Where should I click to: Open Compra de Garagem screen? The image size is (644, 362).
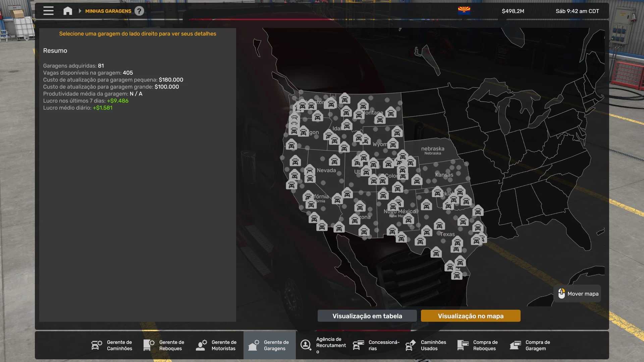pos(530,345)
